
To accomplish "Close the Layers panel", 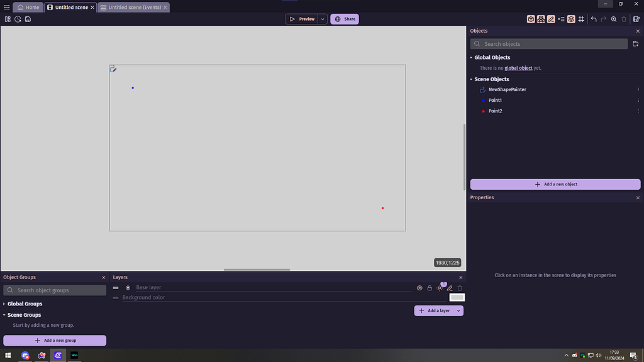I will 461,277.
